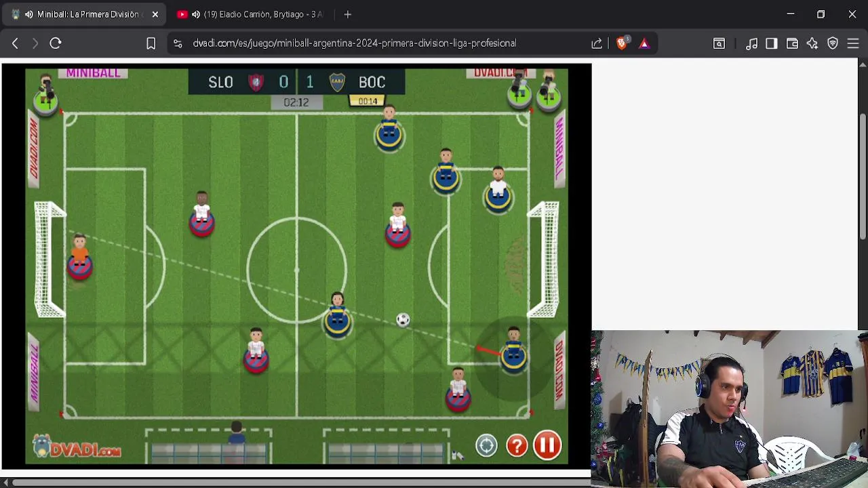Mute audio on the YouTube tab
Image resolution: width=868 pixels, height=488 pixels.
(x=196, y=14)
